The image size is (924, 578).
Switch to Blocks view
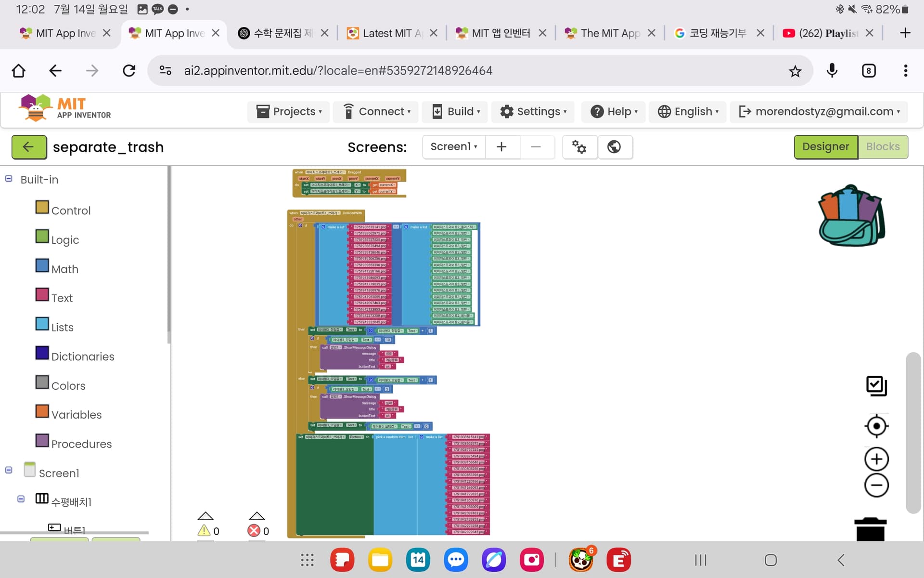883,146
